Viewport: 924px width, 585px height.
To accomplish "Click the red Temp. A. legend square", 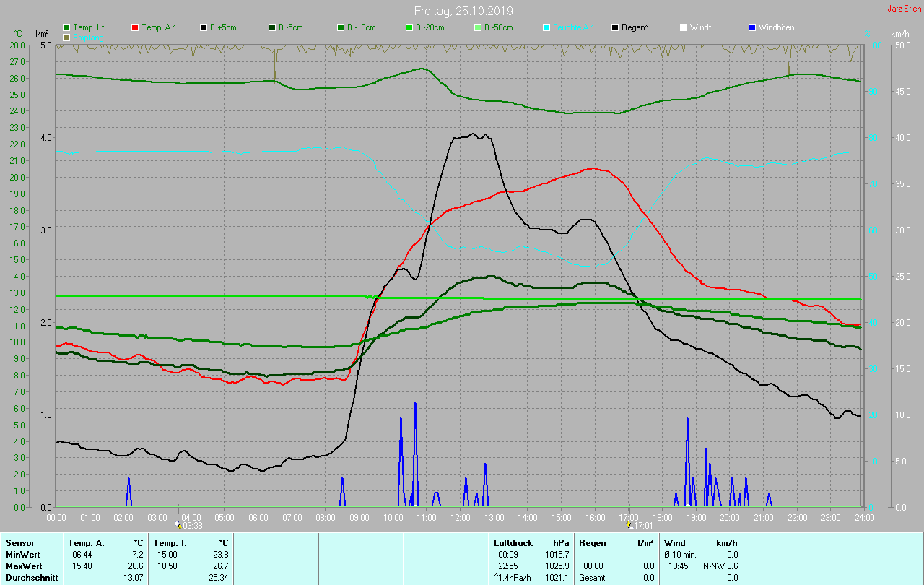I will tap(135, 27).
